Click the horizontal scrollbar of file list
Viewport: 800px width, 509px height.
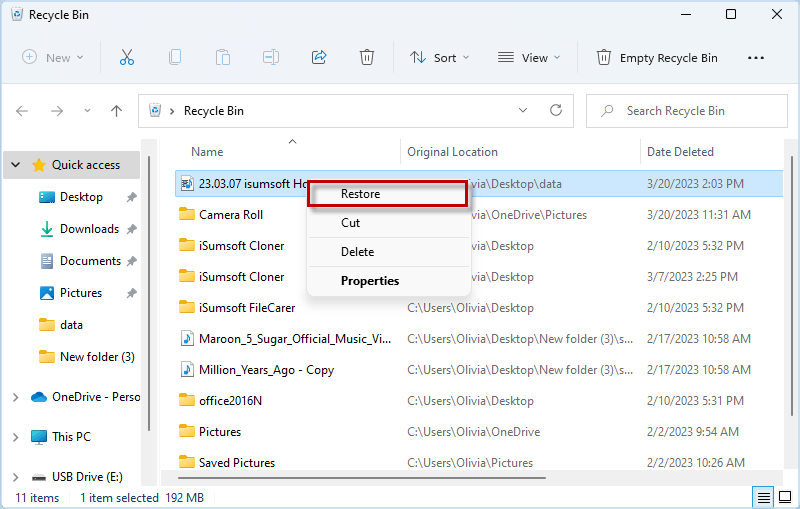(362, 478)
